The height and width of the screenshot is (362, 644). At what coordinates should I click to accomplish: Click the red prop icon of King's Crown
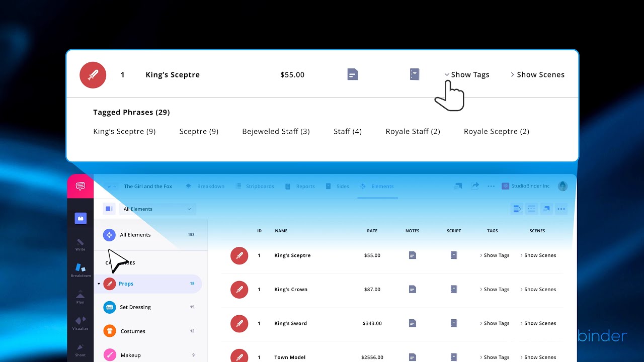239,290
